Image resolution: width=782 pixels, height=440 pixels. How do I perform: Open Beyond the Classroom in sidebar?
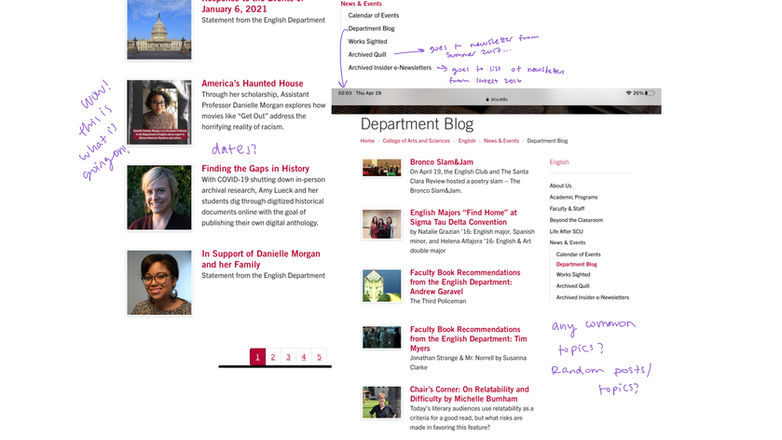pos(576,220)
